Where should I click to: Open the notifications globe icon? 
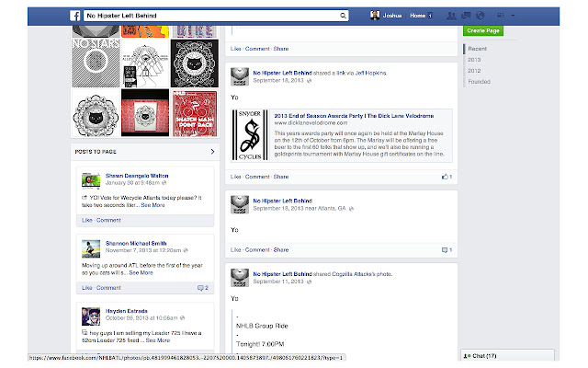(480, 16)
